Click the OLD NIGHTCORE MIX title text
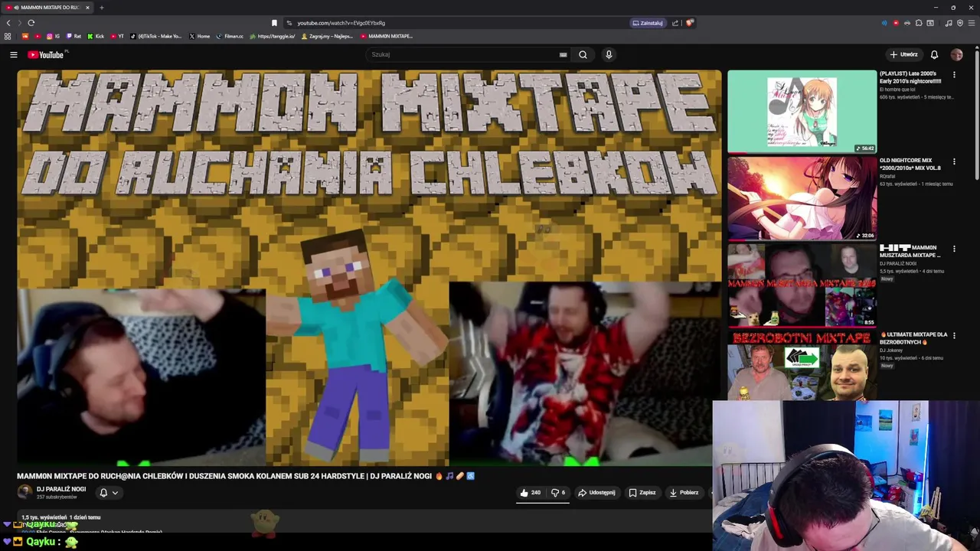 pos(910,164)
